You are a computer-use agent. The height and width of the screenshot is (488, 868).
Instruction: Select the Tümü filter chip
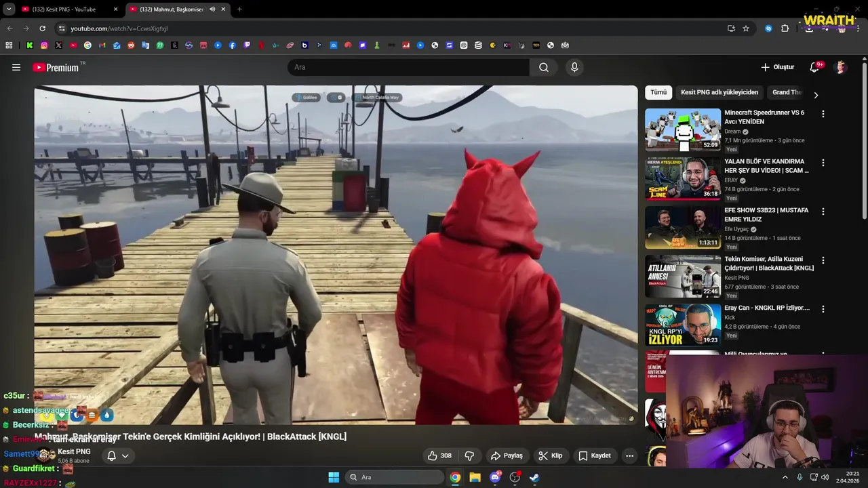(x=658, y=92)
